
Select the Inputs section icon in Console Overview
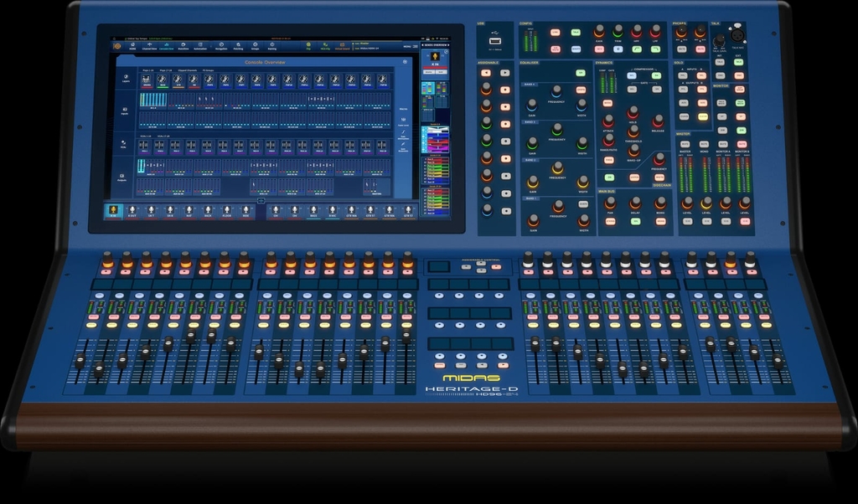(x=125, y=111)
